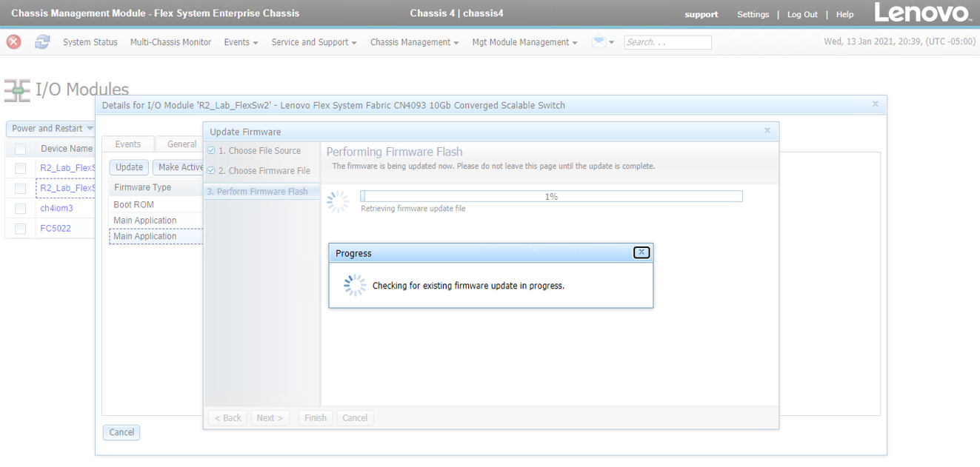The image size is (980, 467).
Task: Click the "Checking for existing firmware update" message
Action: click(468, 286)
